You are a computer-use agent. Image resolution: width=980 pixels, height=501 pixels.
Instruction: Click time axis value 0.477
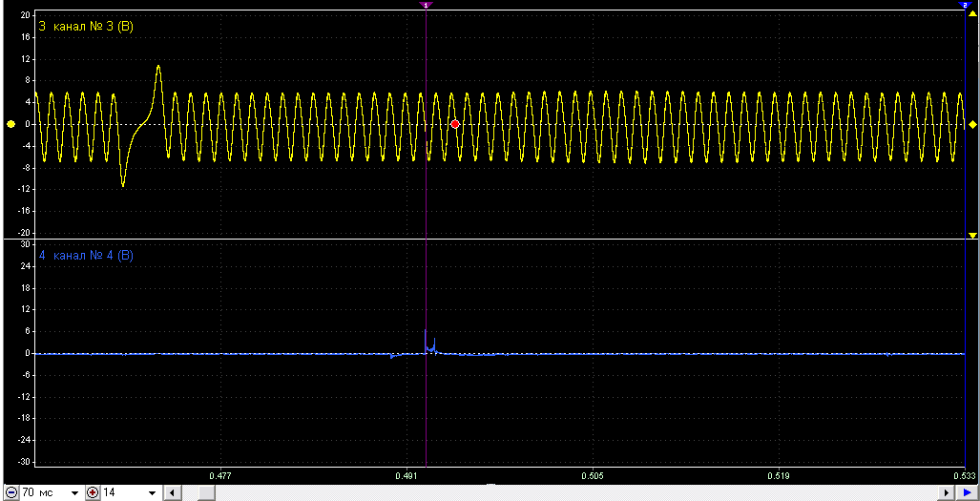221,476
